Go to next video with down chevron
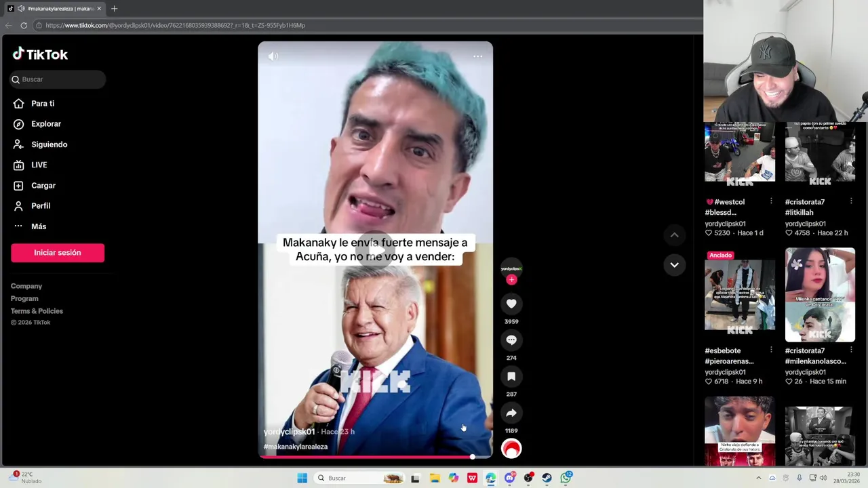Screen dimensions: 868x488 click(674, 265)
